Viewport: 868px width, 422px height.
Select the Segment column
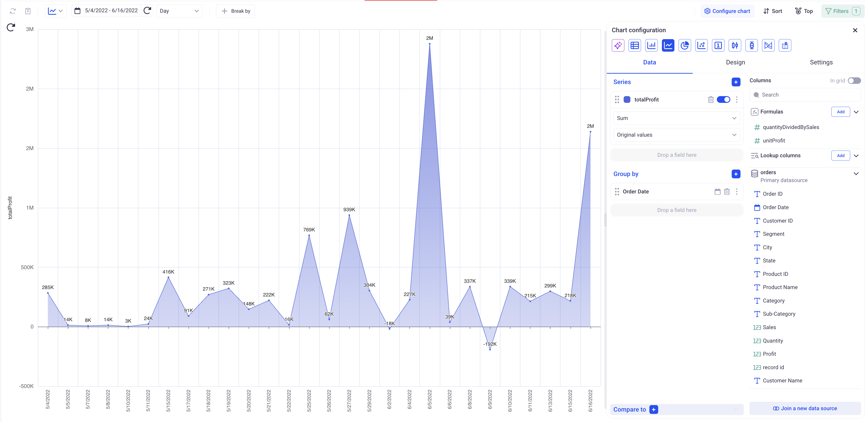(x=773, y=234)
